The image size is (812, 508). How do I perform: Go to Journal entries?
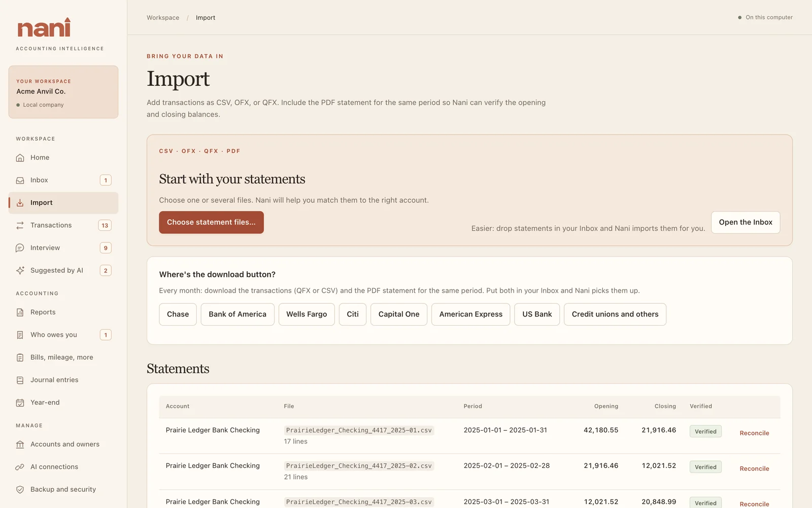coord(63,380)
